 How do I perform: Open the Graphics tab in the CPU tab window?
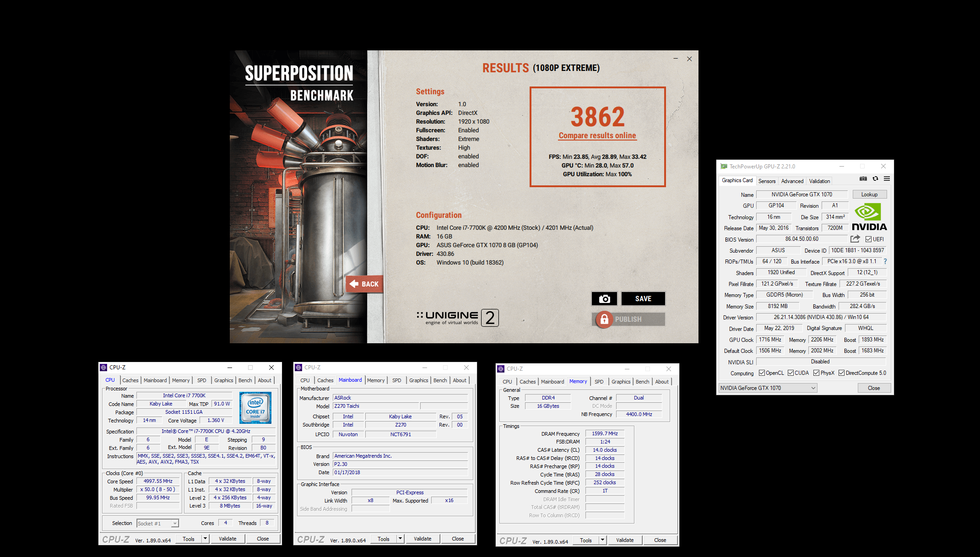[223, 380]
